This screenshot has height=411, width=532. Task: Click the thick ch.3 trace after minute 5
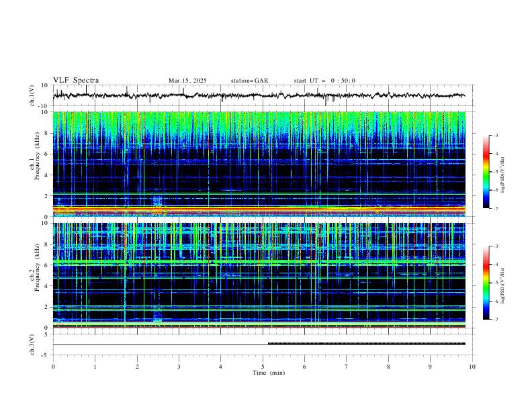pos(367,344)
